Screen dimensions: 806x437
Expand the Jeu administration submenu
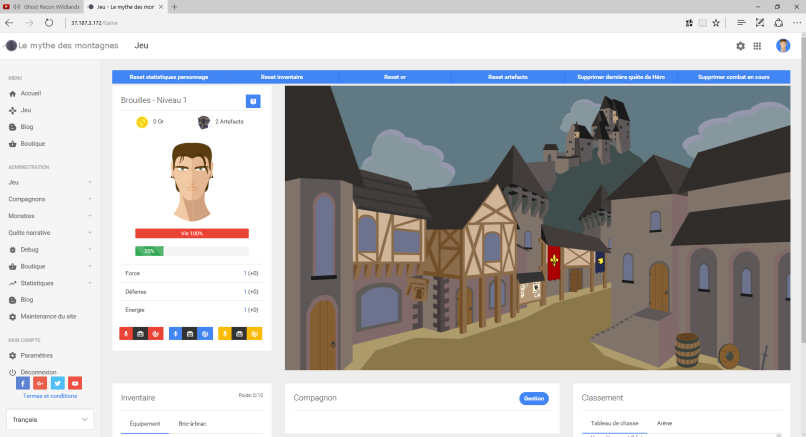click(50, 183)
